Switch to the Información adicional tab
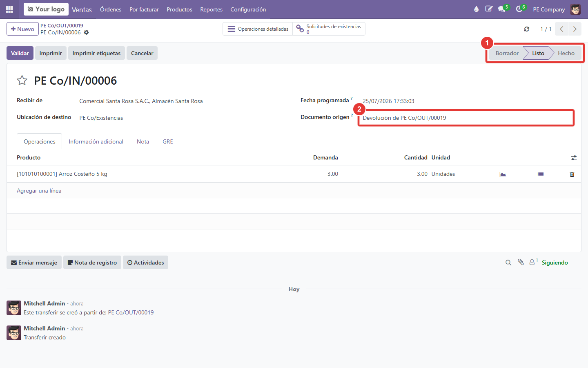 pos(96,141)
